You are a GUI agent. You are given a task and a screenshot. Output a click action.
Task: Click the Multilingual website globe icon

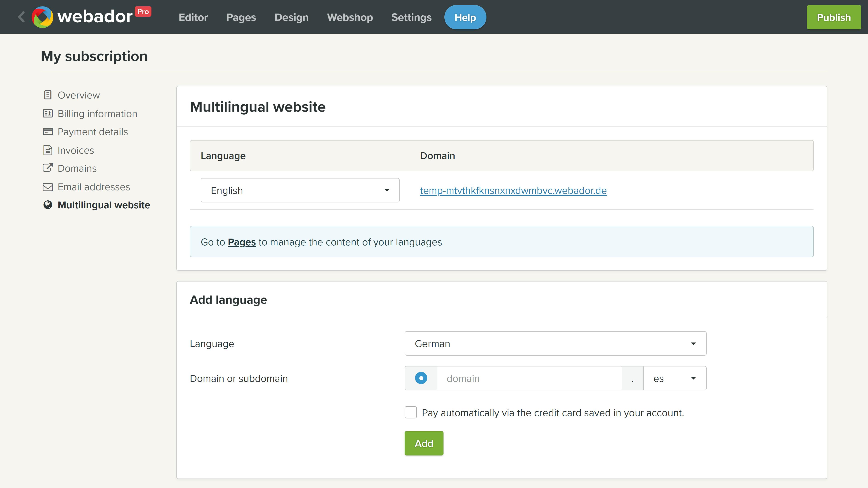(48, 205)
